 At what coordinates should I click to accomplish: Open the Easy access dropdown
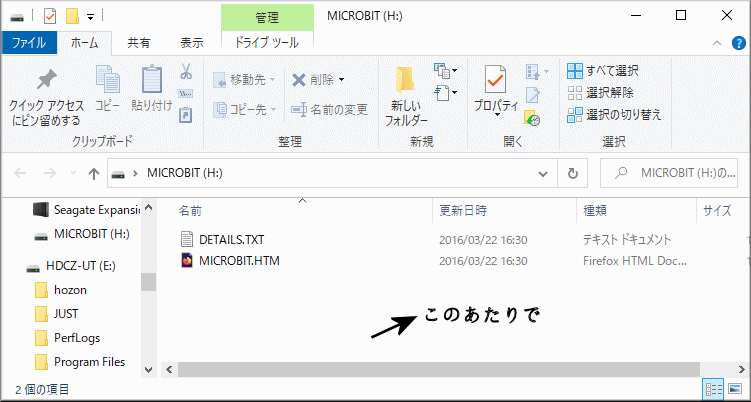[x=445, y=92]
